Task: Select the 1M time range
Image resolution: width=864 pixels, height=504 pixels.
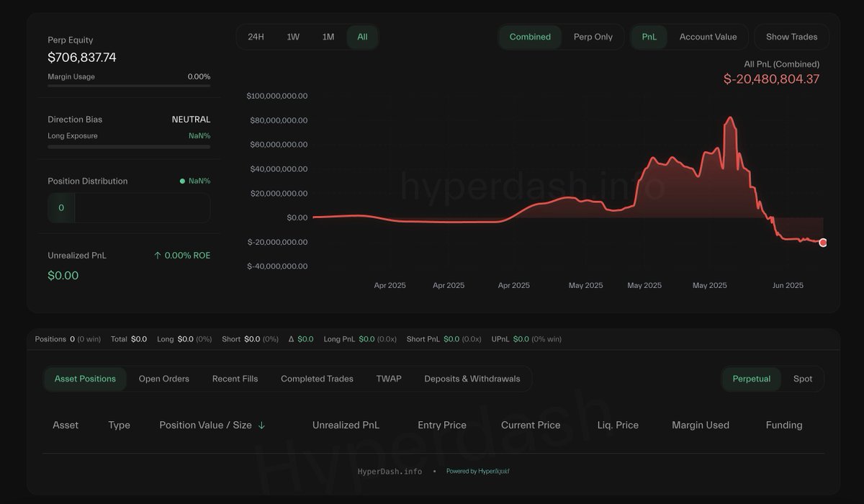Action: click(x=328, y=37)
